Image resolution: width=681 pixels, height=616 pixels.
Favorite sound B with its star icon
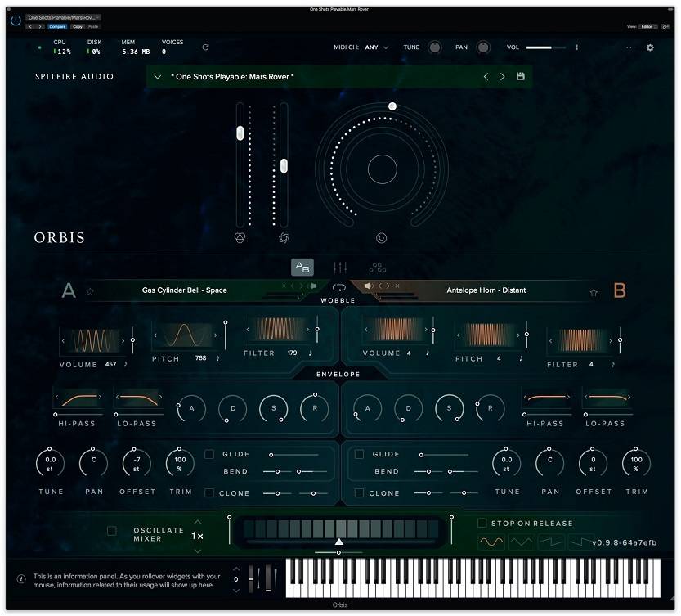tap(594, 291)
